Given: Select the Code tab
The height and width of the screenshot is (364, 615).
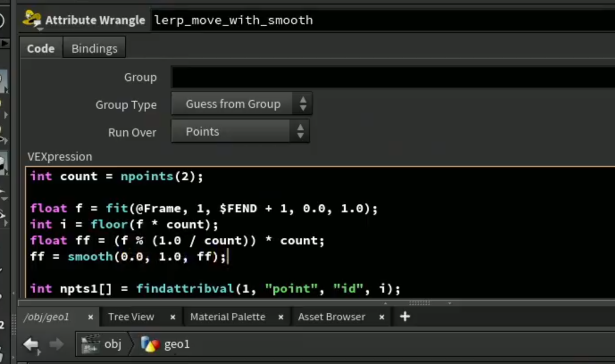Looking at the screenshot, I should [41, 48].
